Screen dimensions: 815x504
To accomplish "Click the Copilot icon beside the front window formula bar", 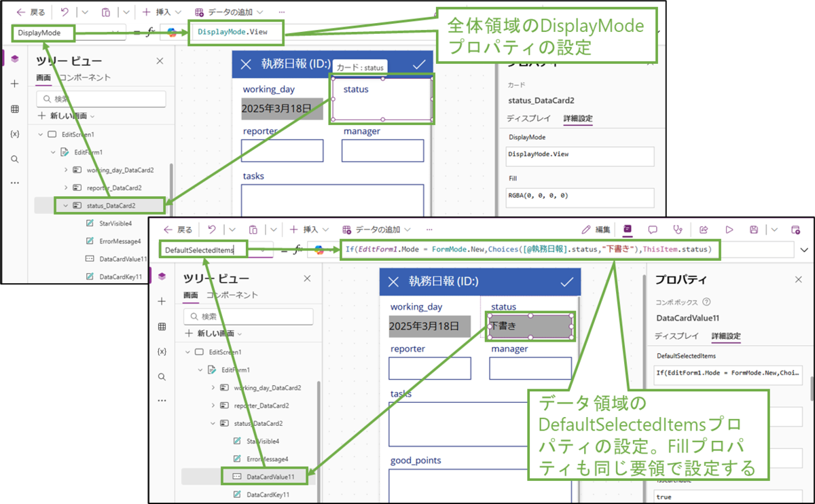I will tap(319, 250).
